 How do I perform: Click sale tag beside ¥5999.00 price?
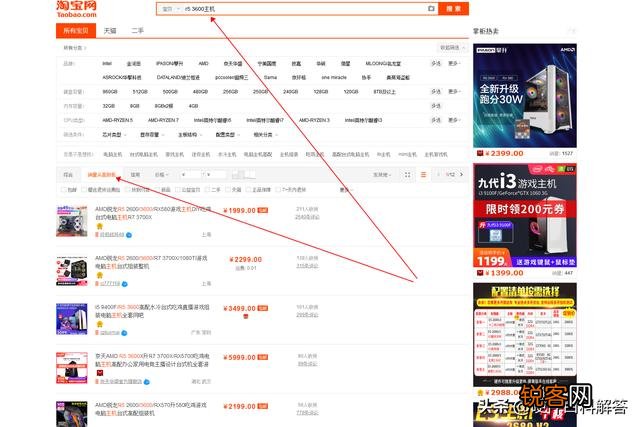[263, 357]
